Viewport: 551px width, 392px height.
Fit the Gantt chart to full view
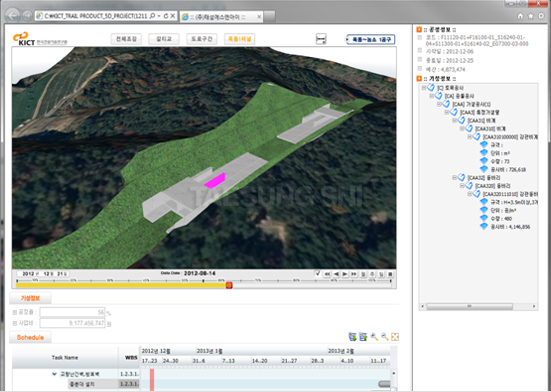(395, 337)
